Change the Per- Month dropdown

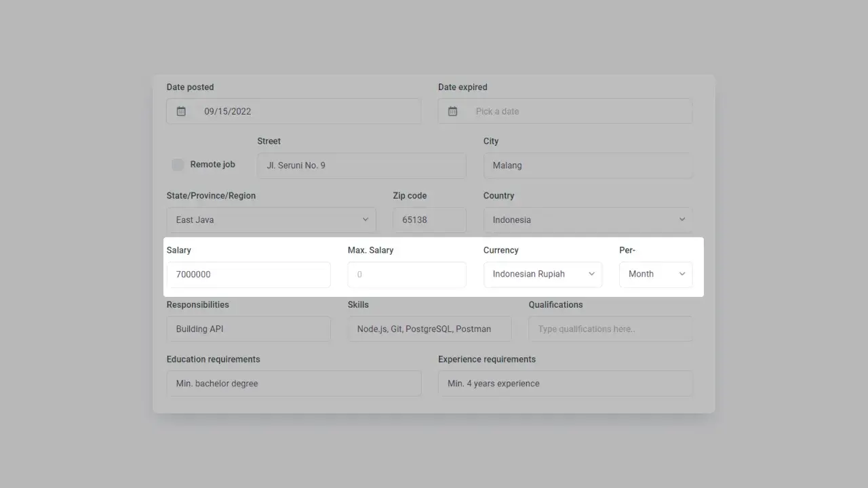(656, 274)
